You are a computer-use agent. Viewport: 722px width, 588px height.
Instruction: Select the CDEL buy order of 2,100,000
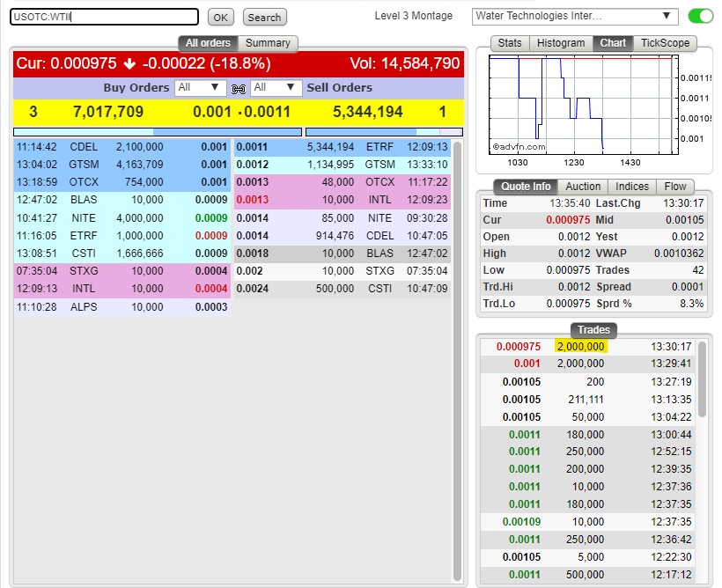click(x=122, y=147)
